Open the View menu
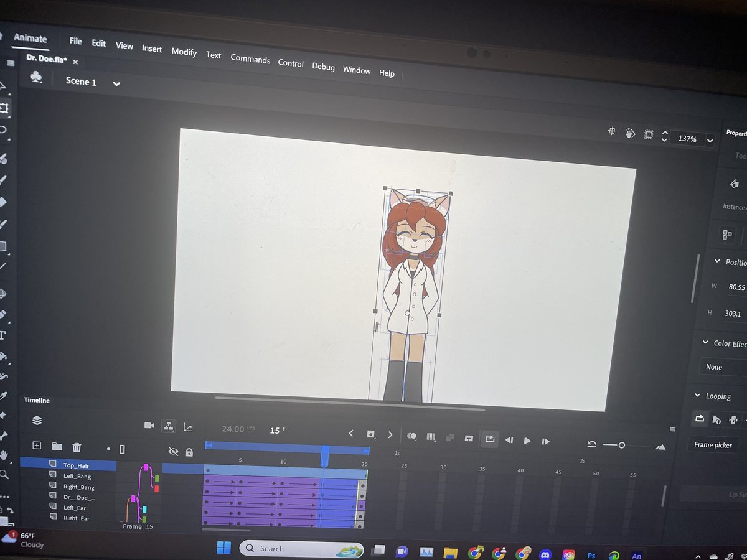 click(124, 45)
